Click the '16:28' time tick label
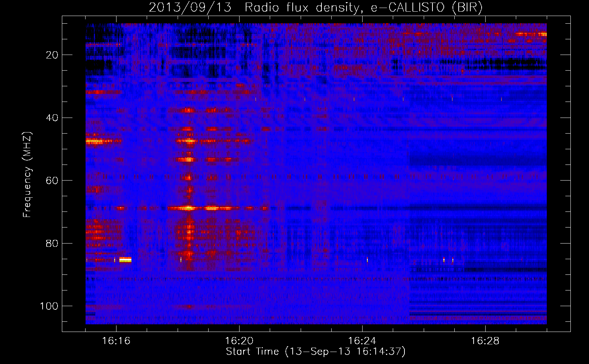The image size is (589, 364). coord(485,341)
